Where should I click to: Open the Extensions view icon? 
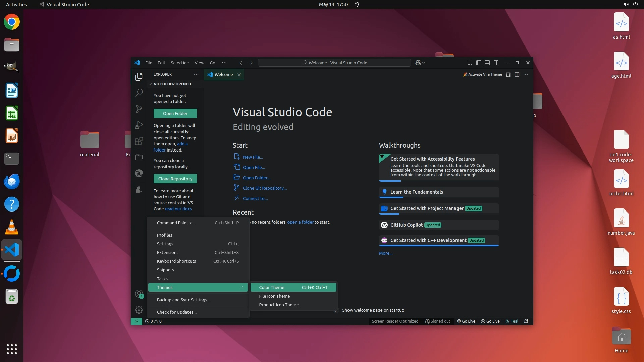coord(139,141)
